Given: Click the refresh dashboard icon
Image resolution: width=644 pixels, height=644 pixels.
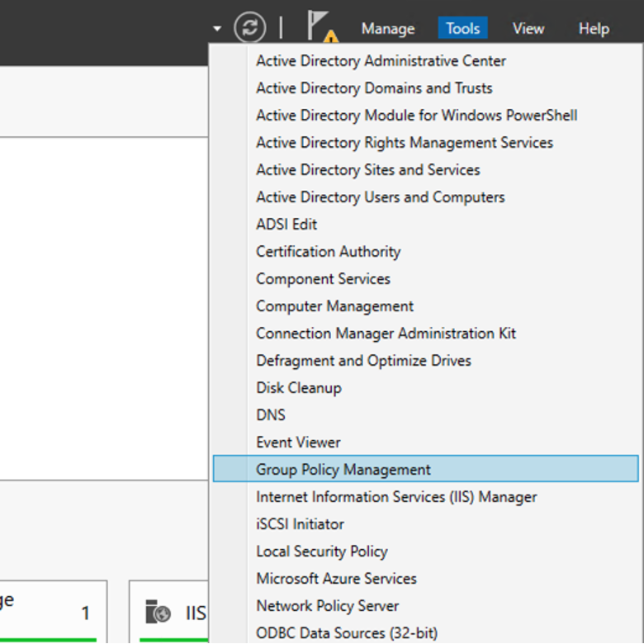Looking at the screenshot, I should click(249, 27).
